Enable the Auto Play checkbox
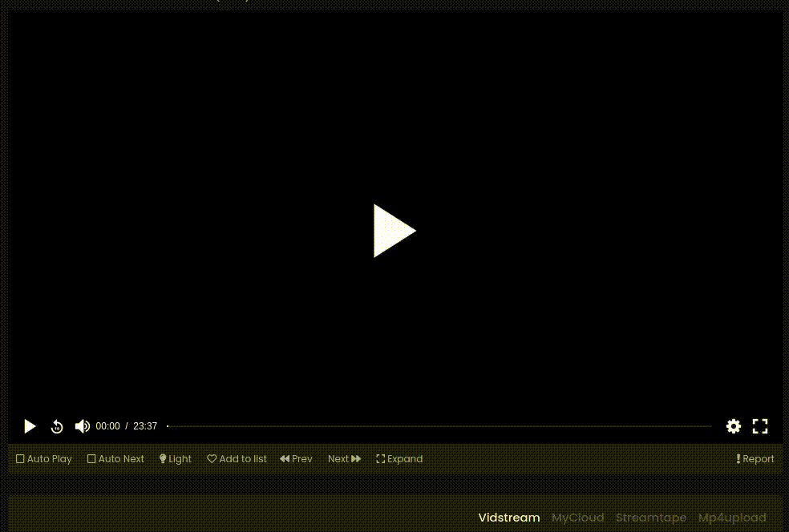Screen dimensions: 789x532 21,459
